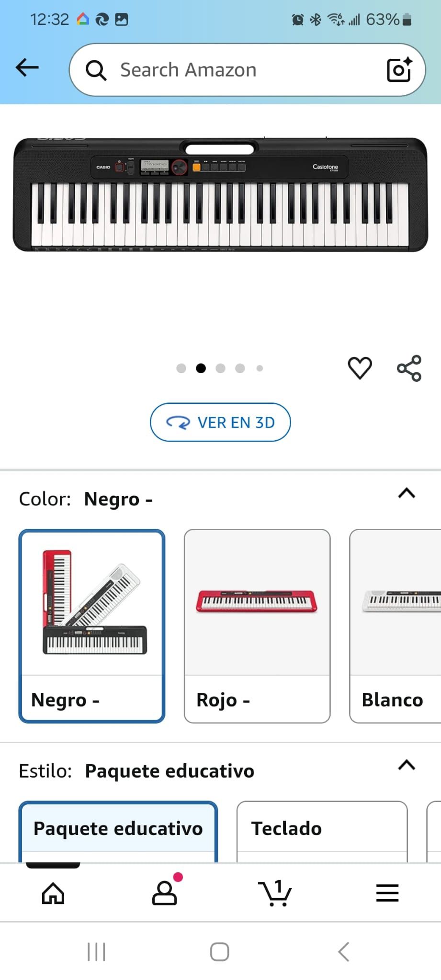Open the hamburger menu
Screen dimensions: 441x980
point(387,893)
